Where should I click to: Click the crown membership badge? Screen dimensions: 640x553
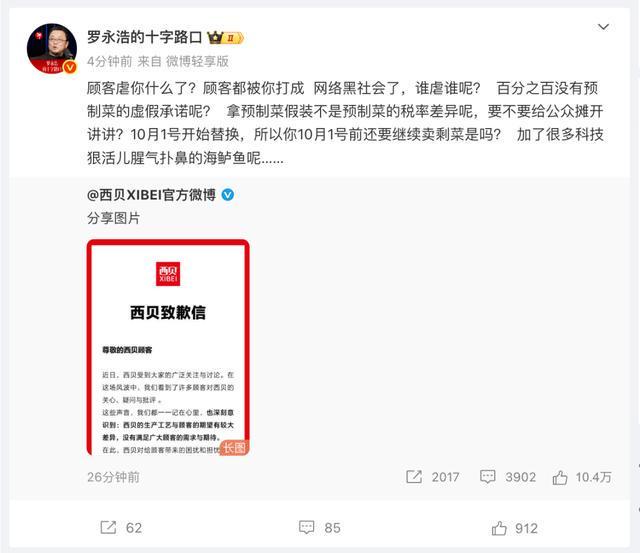pyautogui.click(x=226, y=38)
